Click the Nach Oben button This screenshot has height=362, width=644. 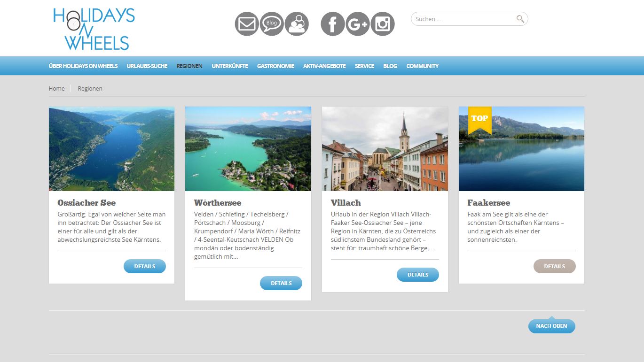pos(552,326)
